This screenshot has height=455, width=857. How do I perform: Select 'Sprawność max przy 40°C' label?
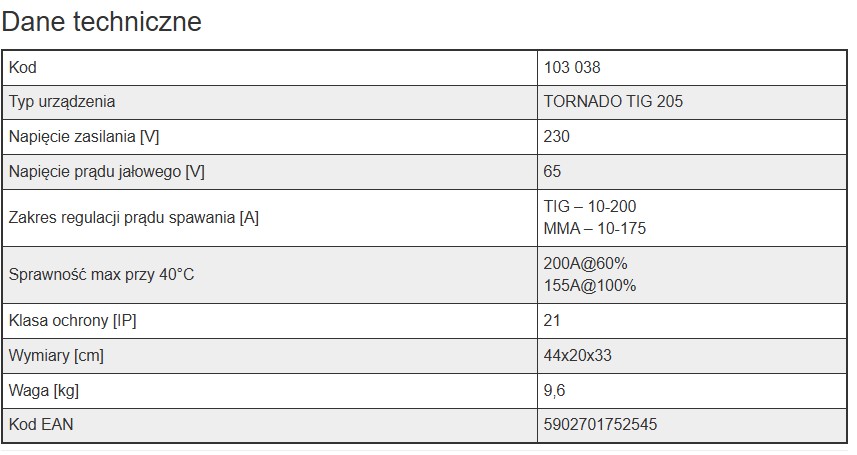[x=101, y=275]
